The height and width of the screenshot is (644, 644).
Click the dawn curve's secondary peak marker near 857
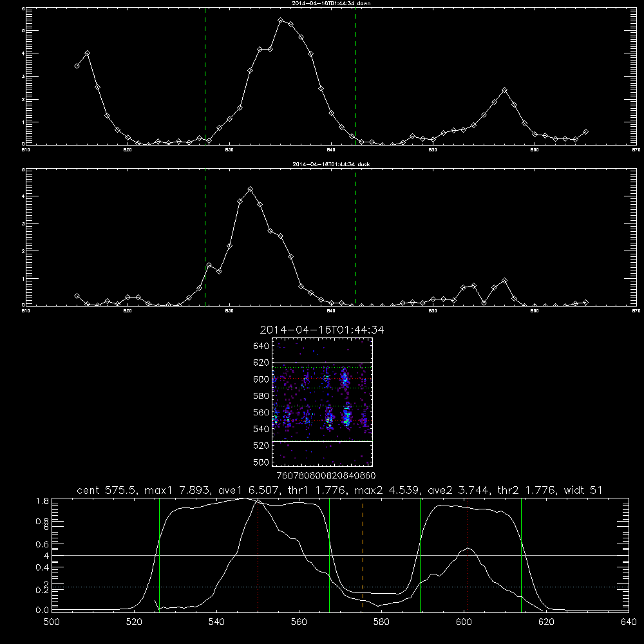(505, 90)
